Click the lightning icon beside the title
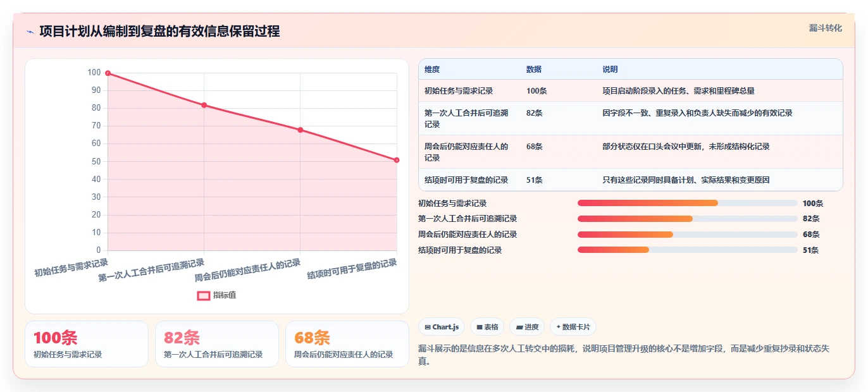Screen dimensions: 868x392 click(30, 32)
